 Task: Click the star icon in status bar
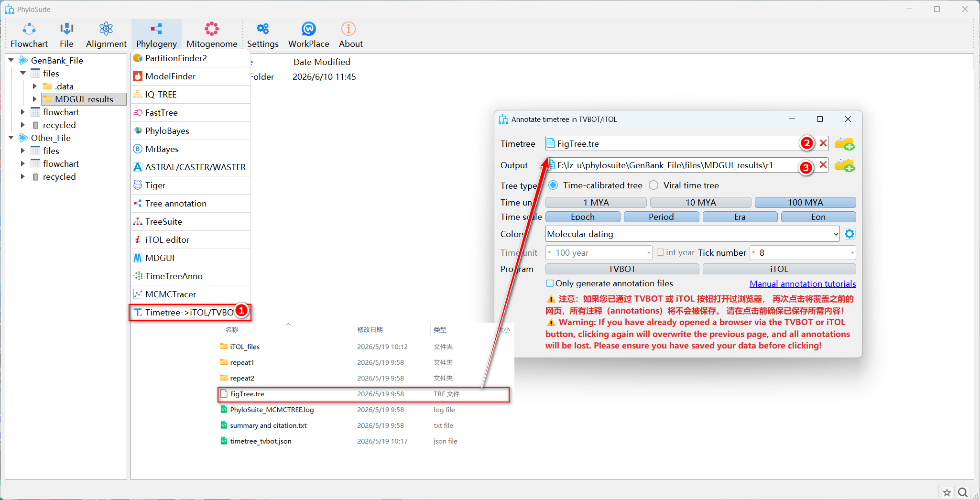[947, 492]
